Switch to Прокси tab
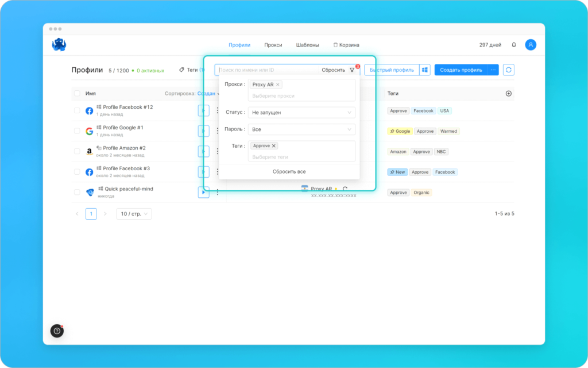 coord(273,45)
